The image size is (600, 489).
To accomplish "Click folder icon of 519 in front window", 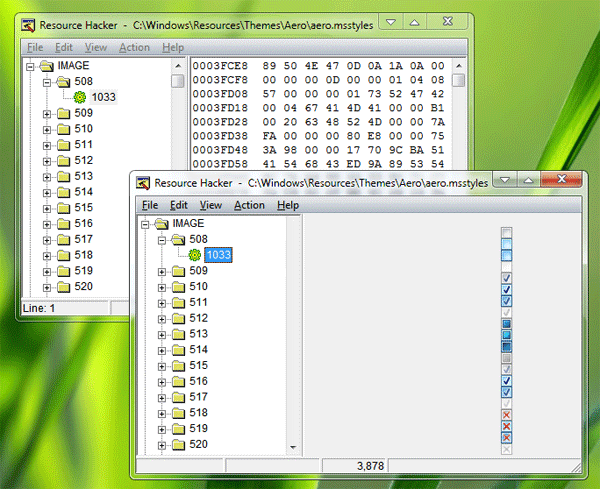I will pyautogui.click(x=178, y=429).
